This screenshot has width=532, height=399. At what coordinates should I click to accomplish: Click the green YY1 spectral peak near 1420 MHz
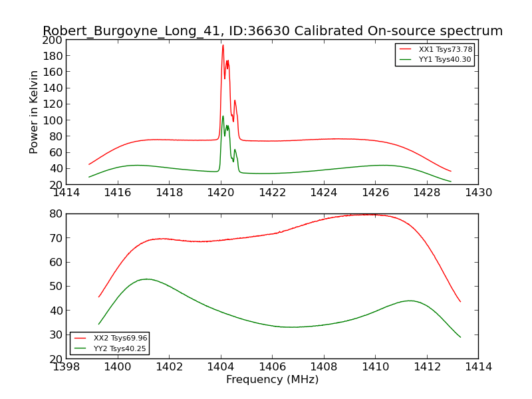click(223, 116)
